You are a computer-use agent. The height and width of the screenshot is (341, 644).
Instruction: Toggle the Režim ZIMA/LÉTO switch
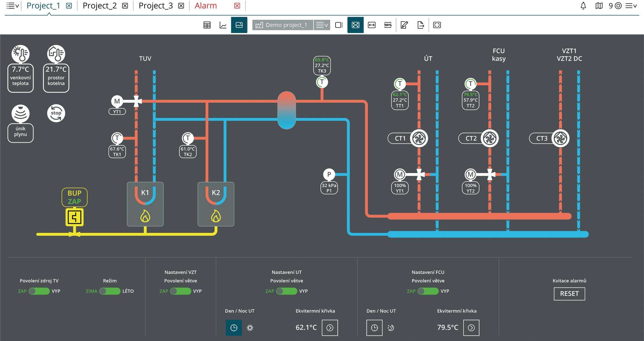110,291
